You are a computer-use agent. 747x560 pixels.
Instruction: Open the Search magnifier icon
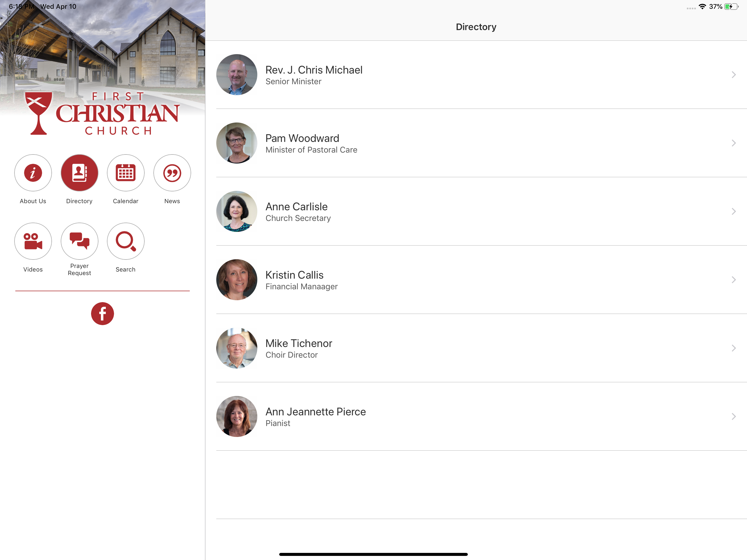(126, 241)
